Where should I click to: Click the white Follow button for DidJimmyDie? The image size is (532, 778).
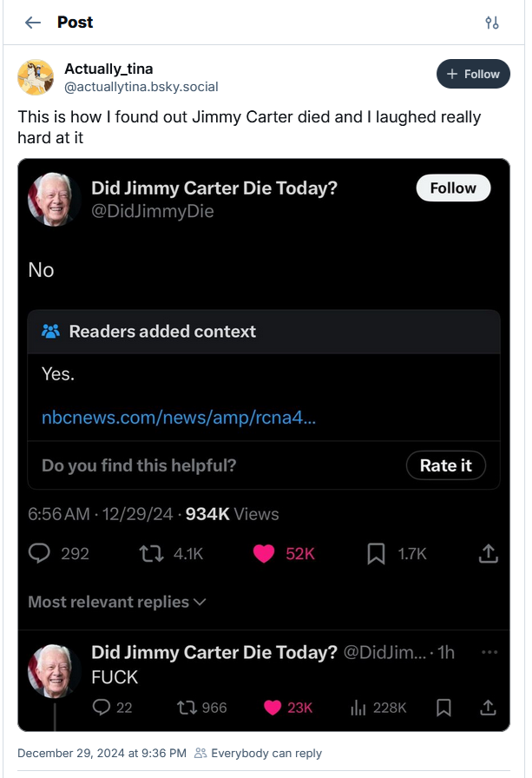(x=453, y=188)
